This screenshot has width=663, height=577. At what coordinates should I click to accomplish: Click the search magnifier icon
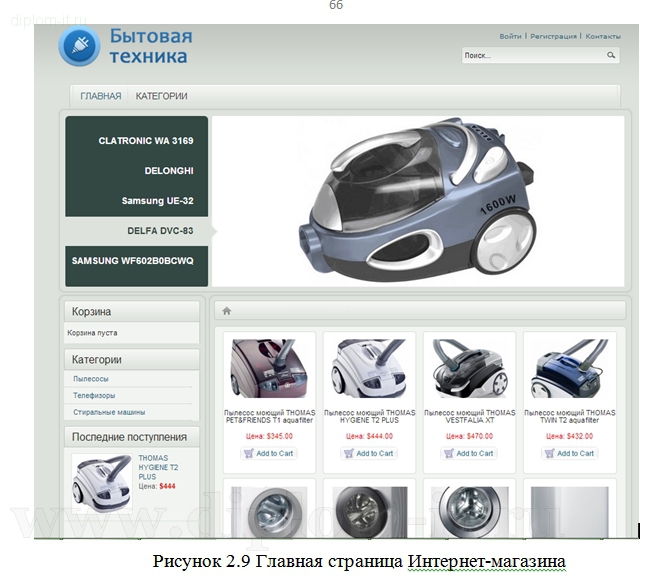coord(611,56)
